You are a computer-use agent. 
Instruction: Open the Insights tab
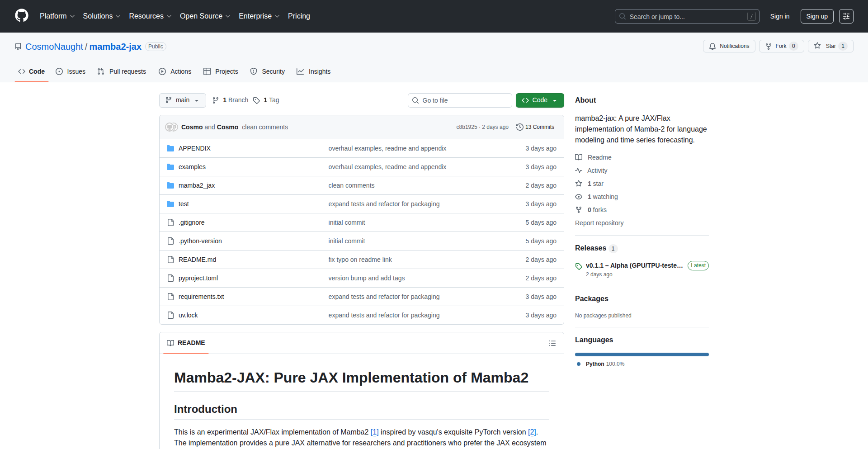[x=314, y=71]
